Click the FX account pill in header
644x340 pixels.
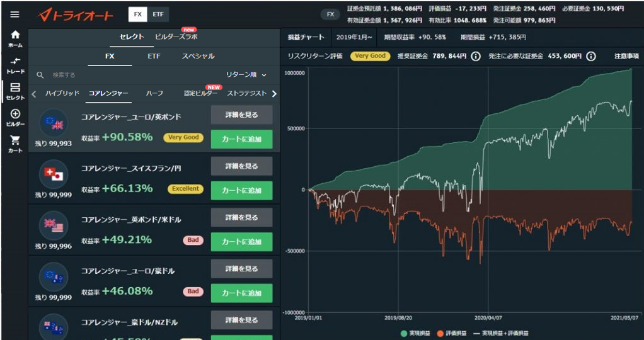[331, 14]
